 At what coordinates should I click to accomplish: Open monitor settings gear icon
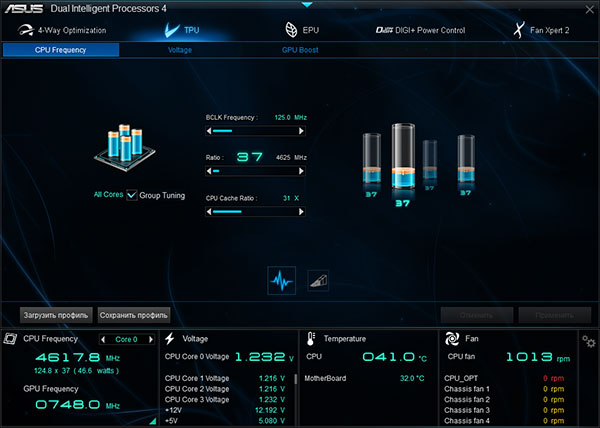click(589, 341)
